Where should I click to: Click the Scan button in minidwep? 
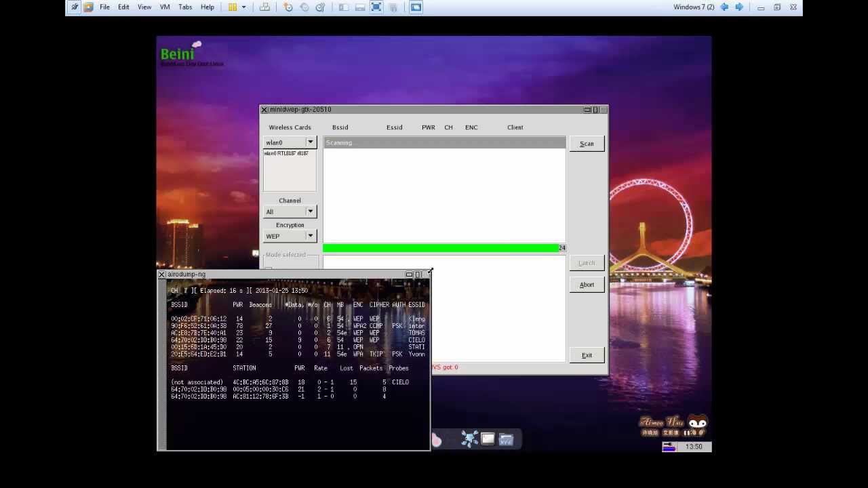tap(587, 144)
